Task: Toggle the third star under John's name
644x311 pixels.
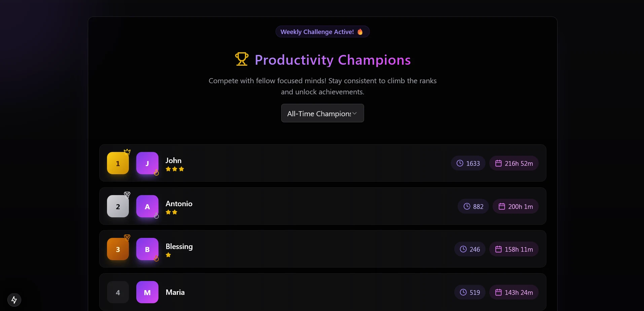Action: point(181,169)
